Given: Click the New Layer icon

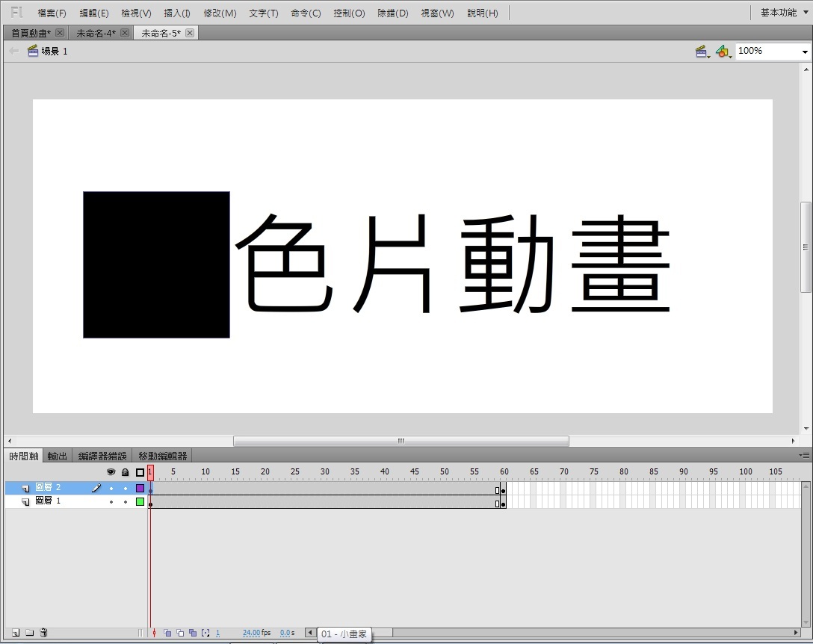Looking at the screenshot, I should (x=16, y=633).
